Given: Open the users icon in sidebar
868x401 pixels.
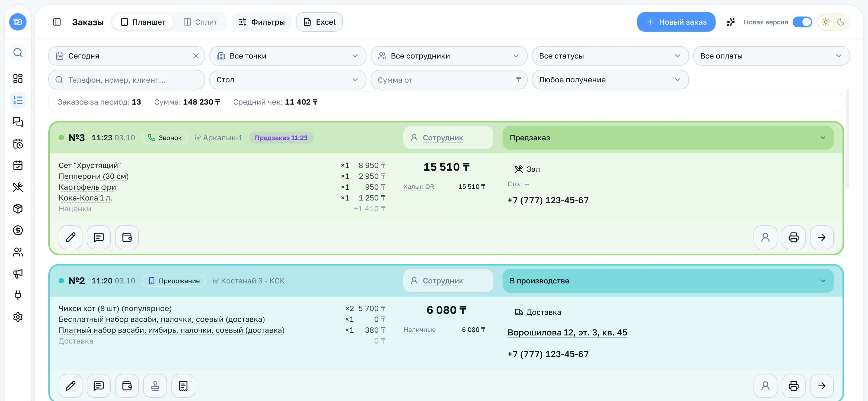Looking at the screenshot, I should click(18, 252).
